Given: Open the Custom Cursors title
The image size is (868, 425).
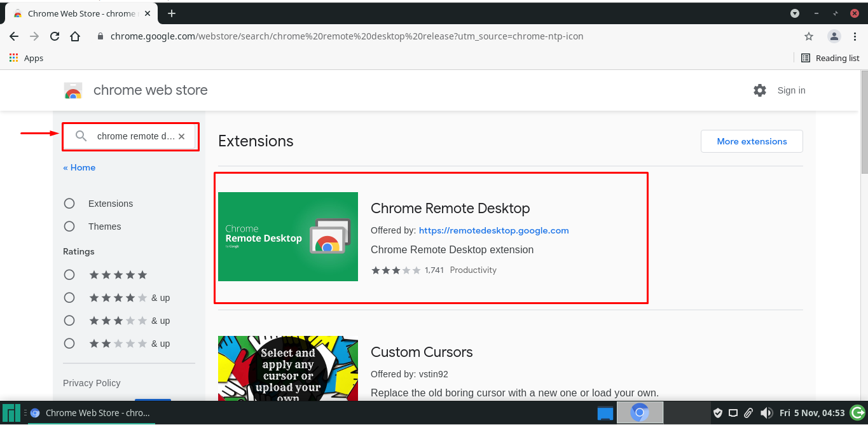Looking at the screenshot, I should click(422, 352).
